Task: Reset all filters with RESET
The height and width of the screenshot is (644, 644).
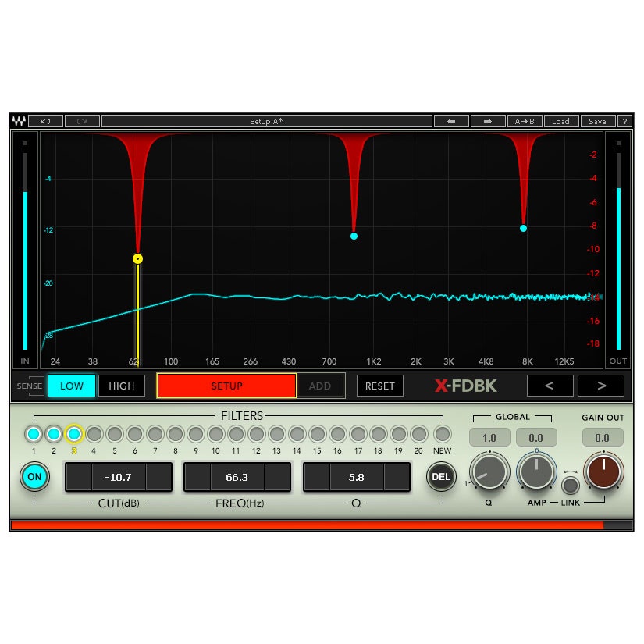Action: click(380, 386)
